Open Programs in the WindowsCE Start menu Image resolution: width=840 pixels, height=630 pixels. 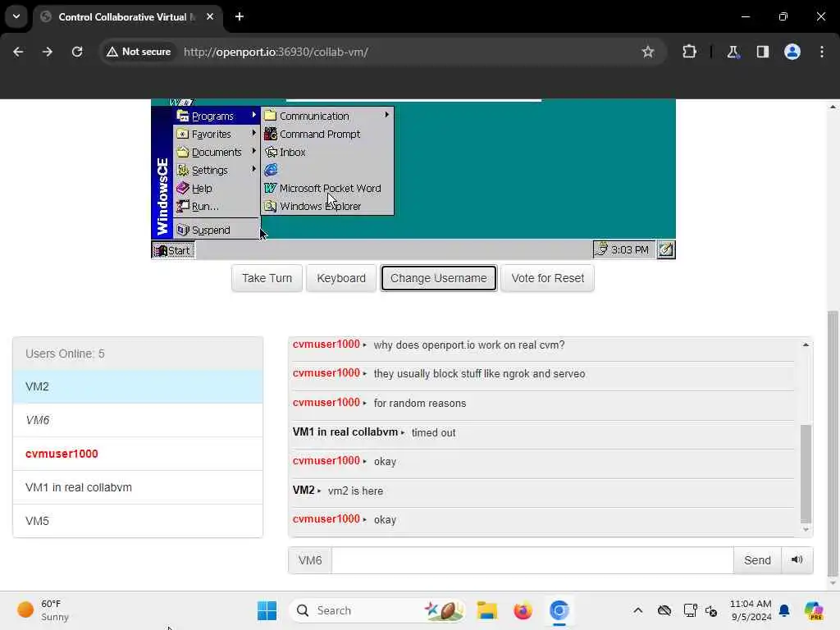click(x=217, y=116)
